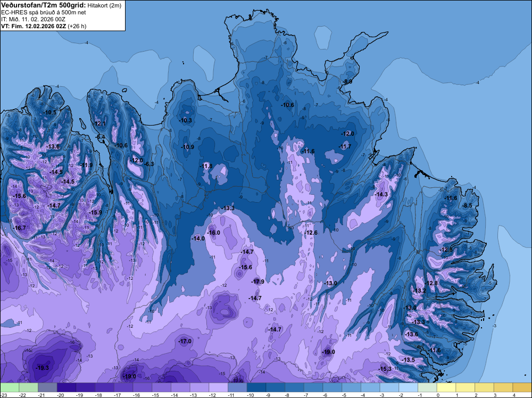The height and width of the screenshot is (398, 532).
Task: Click the -19.3 temperature label
Action: [43, 368]
